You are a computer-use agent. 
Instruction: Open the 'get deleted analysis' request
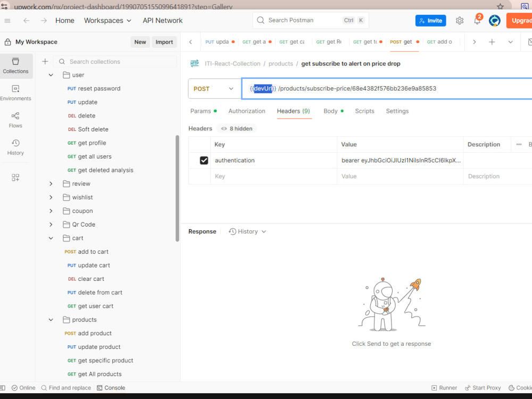pos(101,170)
